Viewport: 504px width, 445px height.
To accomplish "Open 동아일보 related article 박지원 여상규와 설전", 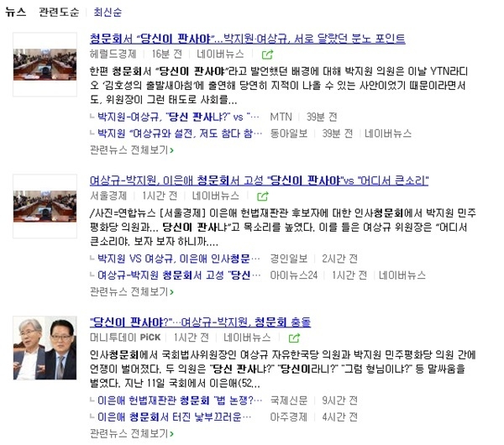I will (180, 133).
